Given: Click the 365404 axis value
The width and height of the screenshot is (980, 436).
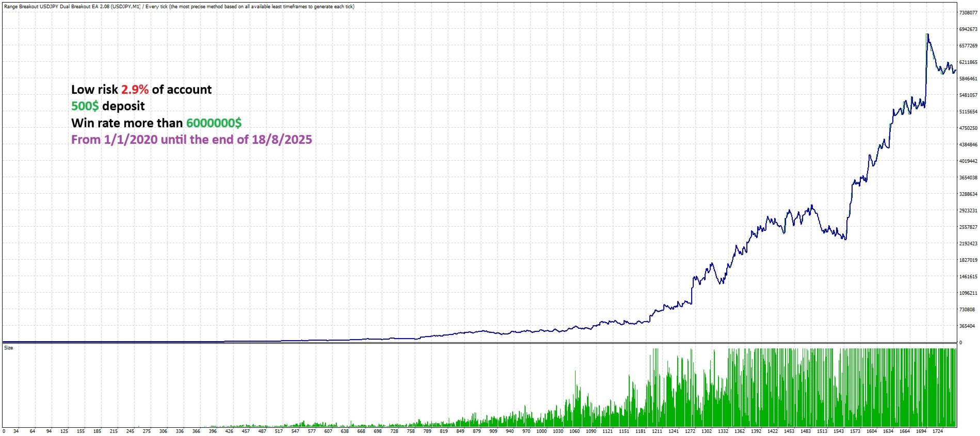Looking at the screenshot, I should tap(967, 326).
